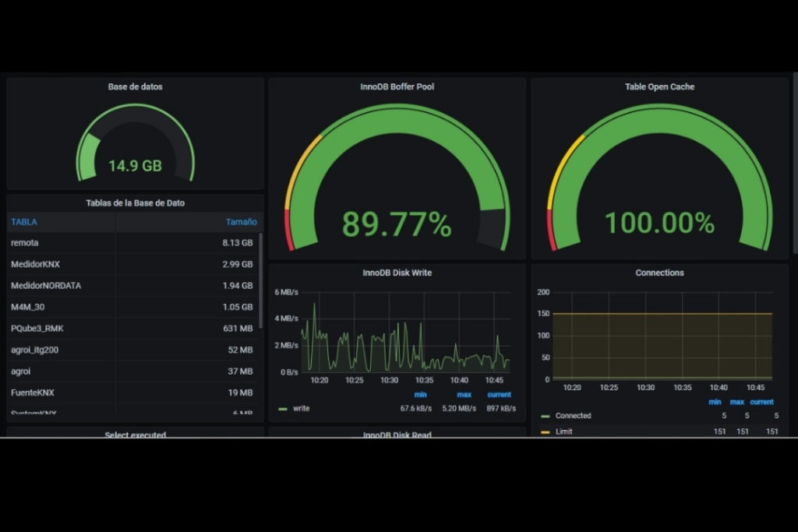Open the Connections panel title menu
The height and width of the screenshot is (532, 798).
point(659,273)
